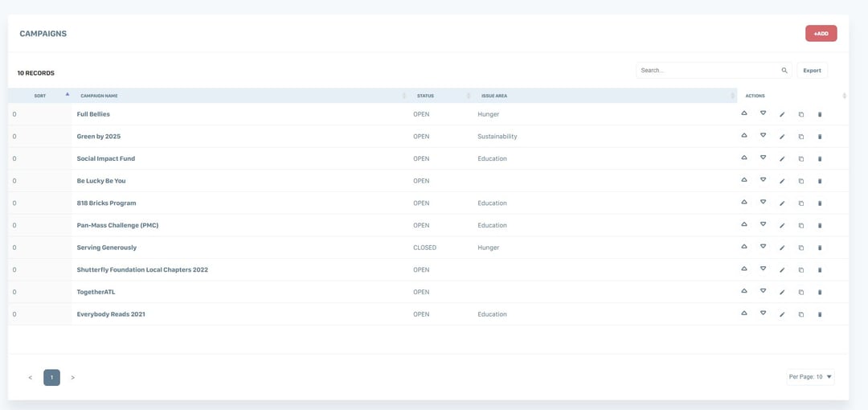Open Shutterfly Foundation Local Chapters 2022
The width and height of the screenshot is (868, 410).
click(x=142, y=270)
